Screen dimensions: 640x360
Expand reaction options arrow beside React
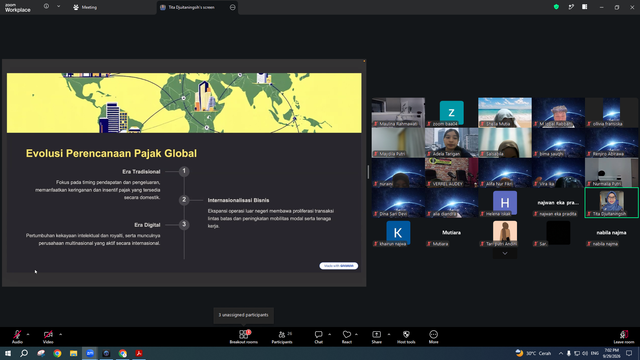click(356, 334)
